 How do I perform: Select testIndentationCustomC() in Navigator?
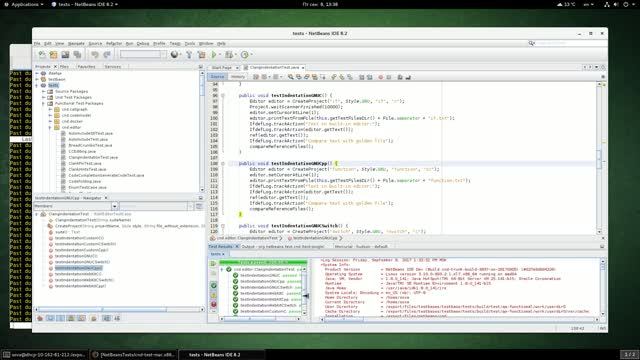point(79,238)
